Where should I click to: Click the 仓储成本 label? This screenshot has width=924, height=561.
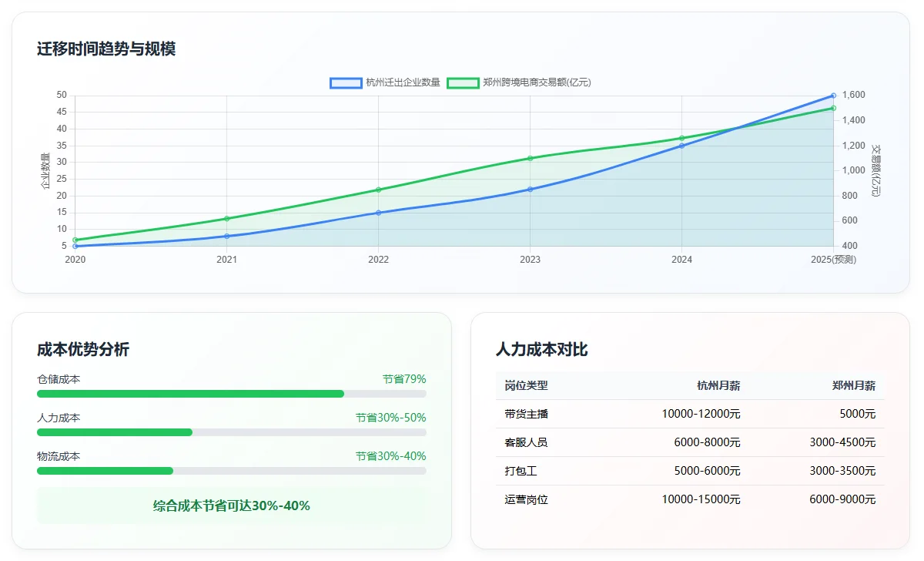(x=59, y=379)
